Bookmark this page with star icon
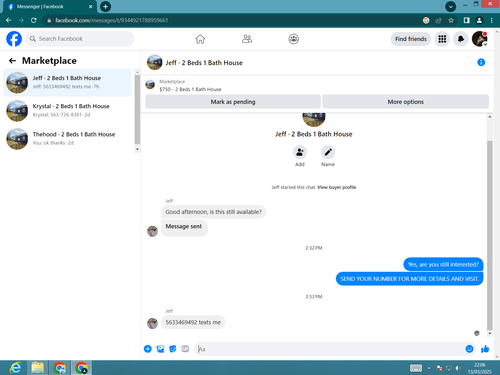The width and height of the screenshot is (500, 375). pos(451,20)
